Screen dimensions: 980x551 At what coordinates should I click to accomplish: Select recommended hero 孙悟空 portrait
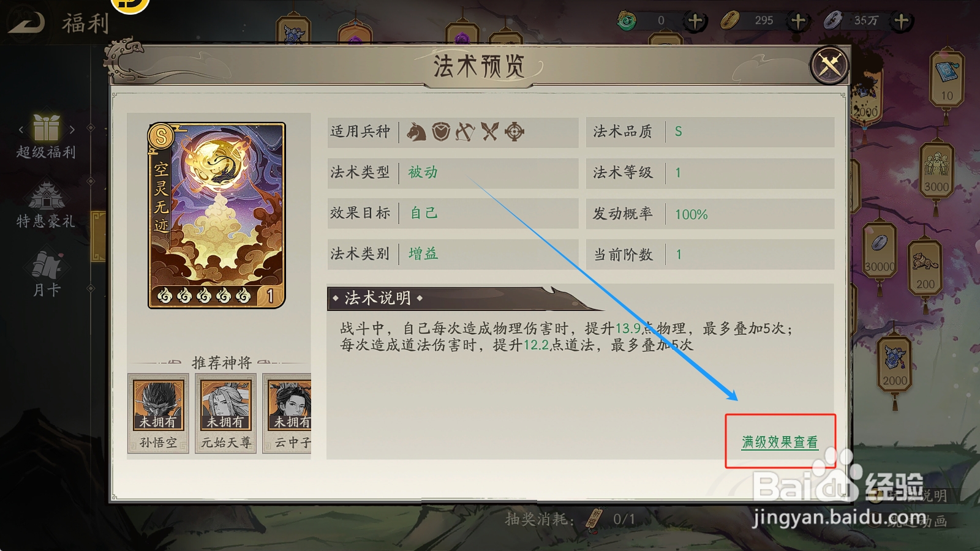click(159, 405)
